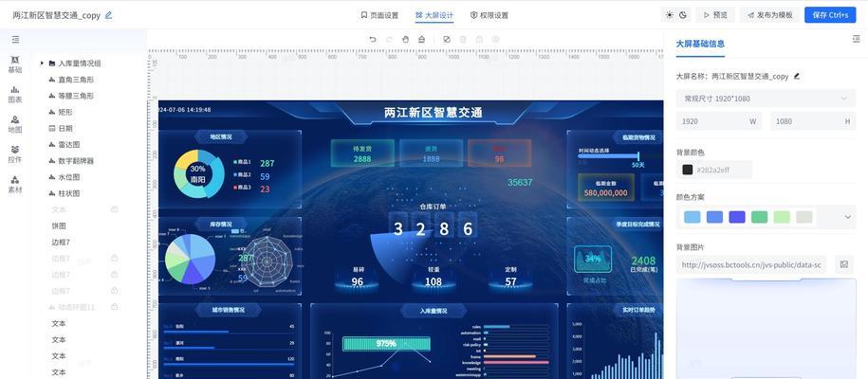The image size is (868, 379).
Task: Click the dark background color swatch
Action: (x=688, y=170)
